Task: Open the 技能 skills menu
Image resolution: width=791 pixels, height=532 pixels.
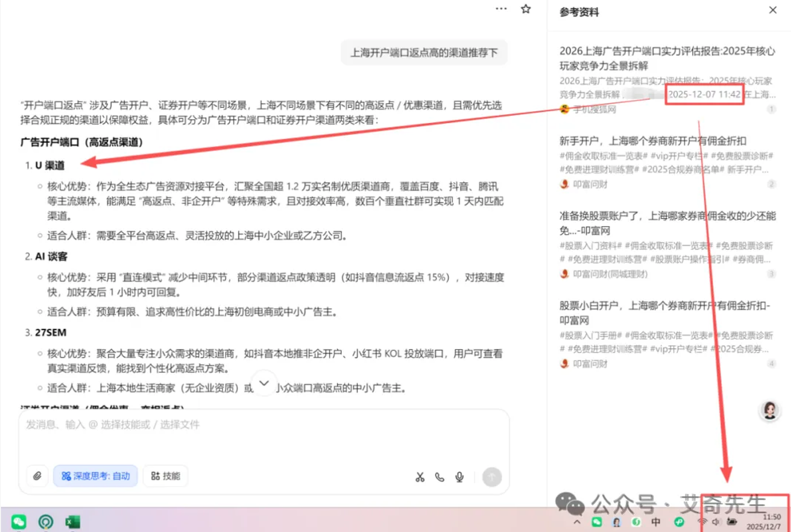Action: tap(166, 476)
